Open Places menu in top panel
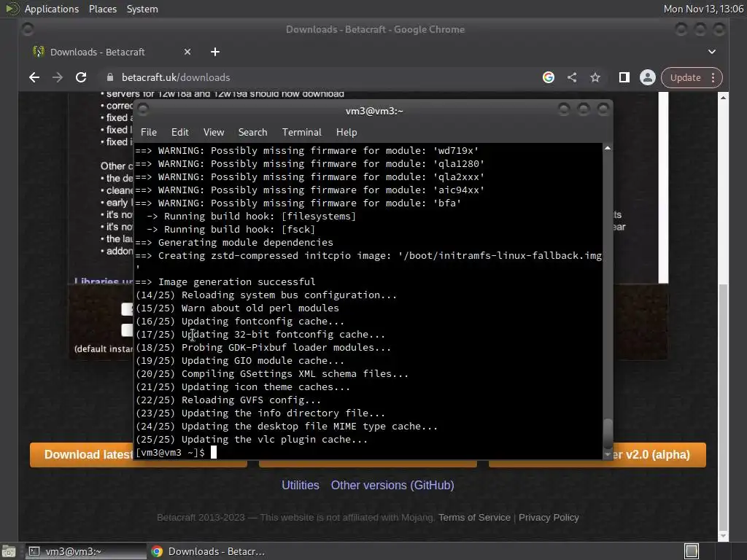Viewport: 747px width, 560px height. tap(102, 9)
